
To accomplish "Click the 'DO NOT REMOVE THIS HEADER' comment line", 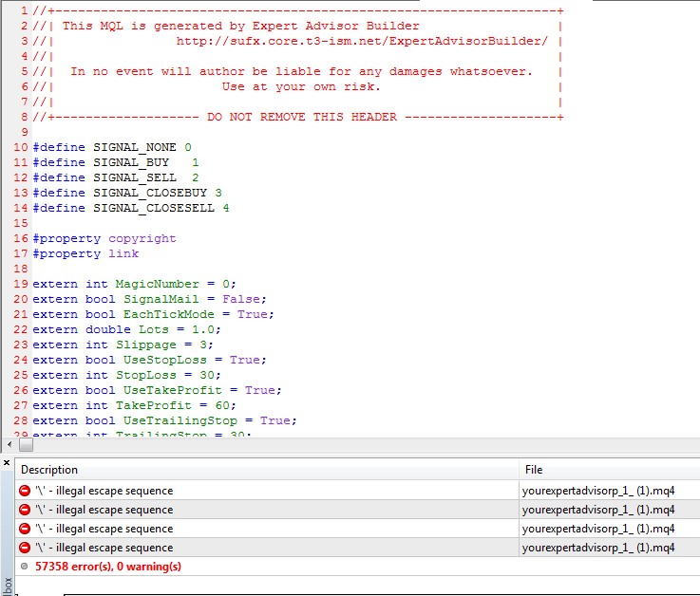I will pyautogui.click(x=296, y=117).
